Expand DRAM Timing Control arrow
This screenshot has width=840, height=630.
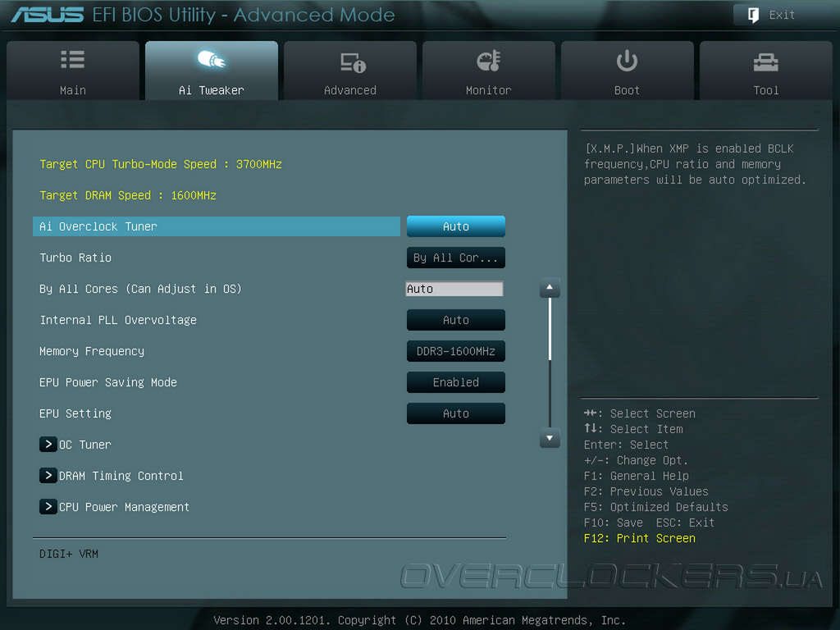click(48, 475)
